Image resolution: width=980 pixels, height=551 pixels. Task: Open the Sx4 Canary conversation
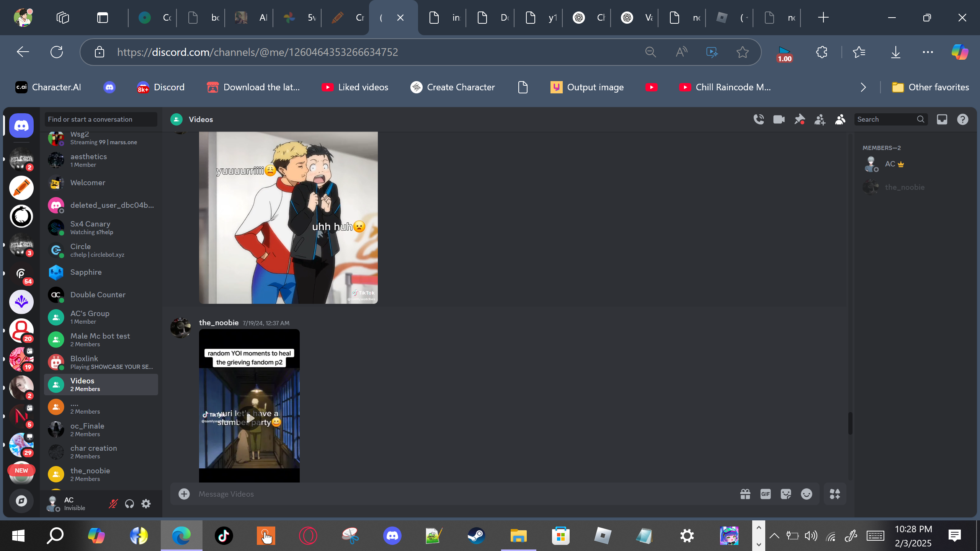(x=101, y=228)
